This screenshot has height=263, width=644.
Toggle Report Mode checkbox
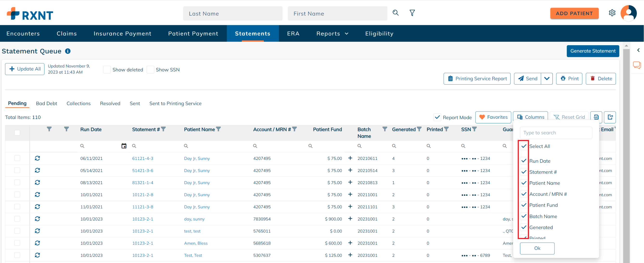pyautogui.click(x=437, y=117)
